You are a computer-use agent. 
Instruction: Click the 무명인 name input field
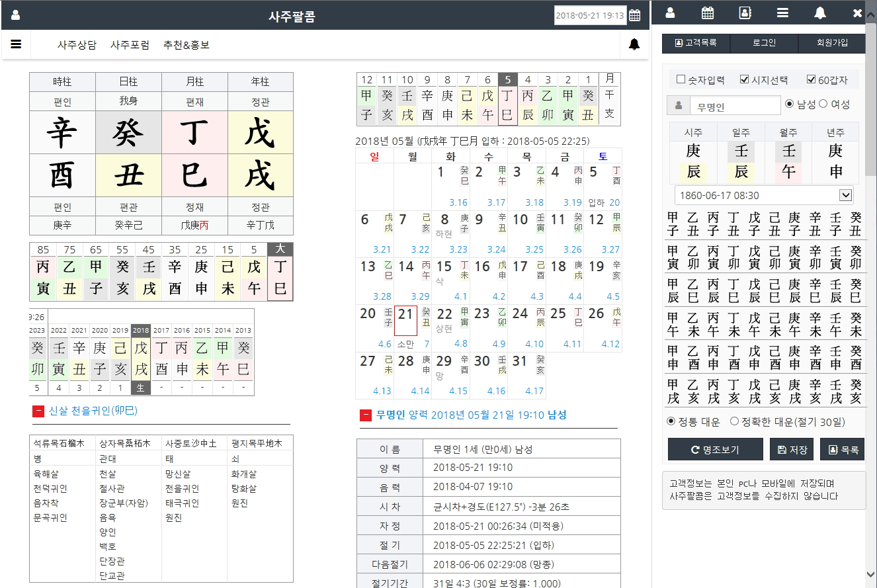click(x=734, y=106)
